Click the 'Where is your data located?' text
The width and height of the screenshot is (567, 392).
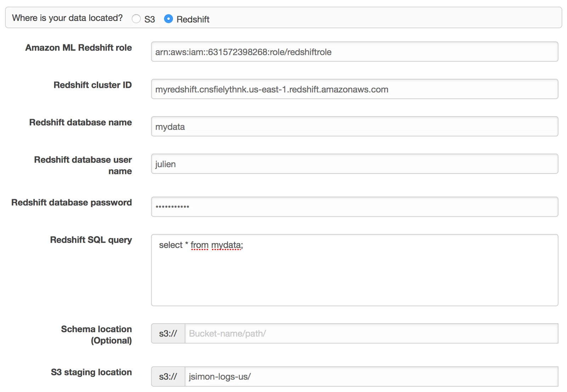point(67,18)
